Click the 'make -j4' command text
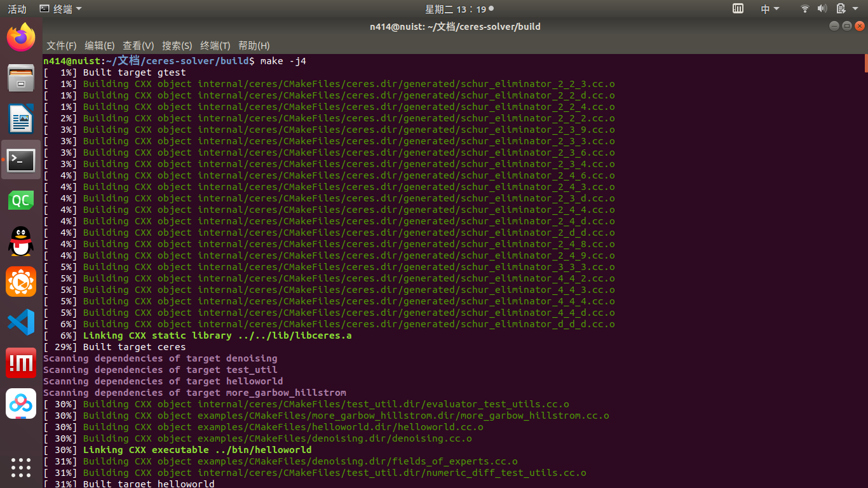Viewport: 868px width, 488px height. [283, 61]
